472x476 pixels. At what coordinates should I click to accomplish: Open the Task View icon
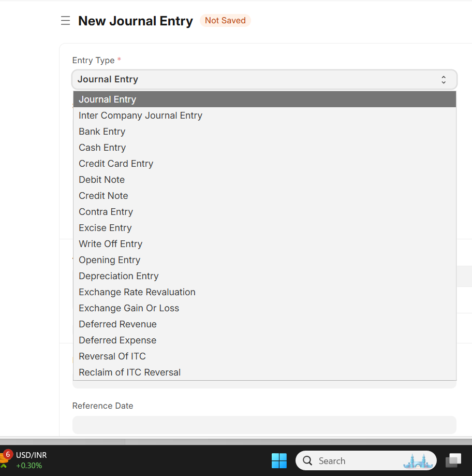pyautogui.click(x=453, y=460)
